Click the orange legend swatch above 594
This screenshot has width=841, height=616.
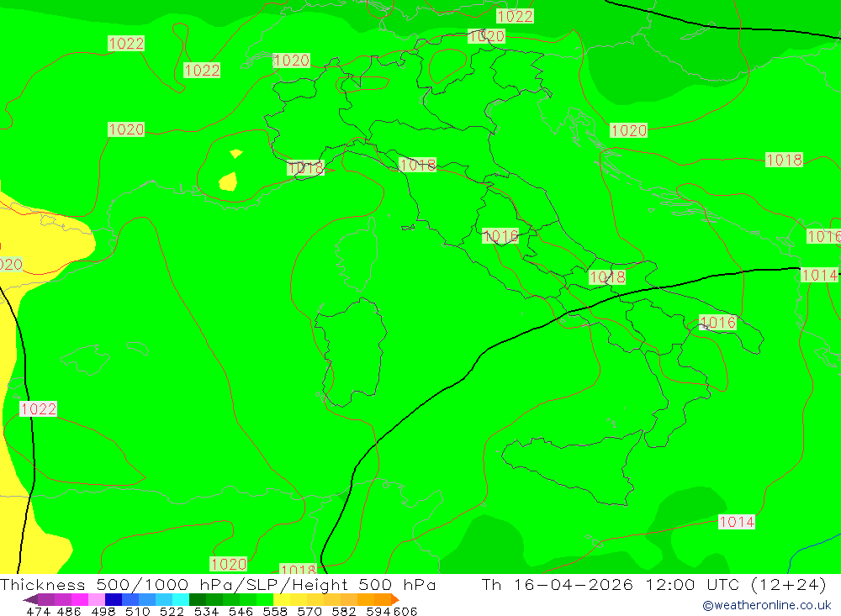pos(383,599)
